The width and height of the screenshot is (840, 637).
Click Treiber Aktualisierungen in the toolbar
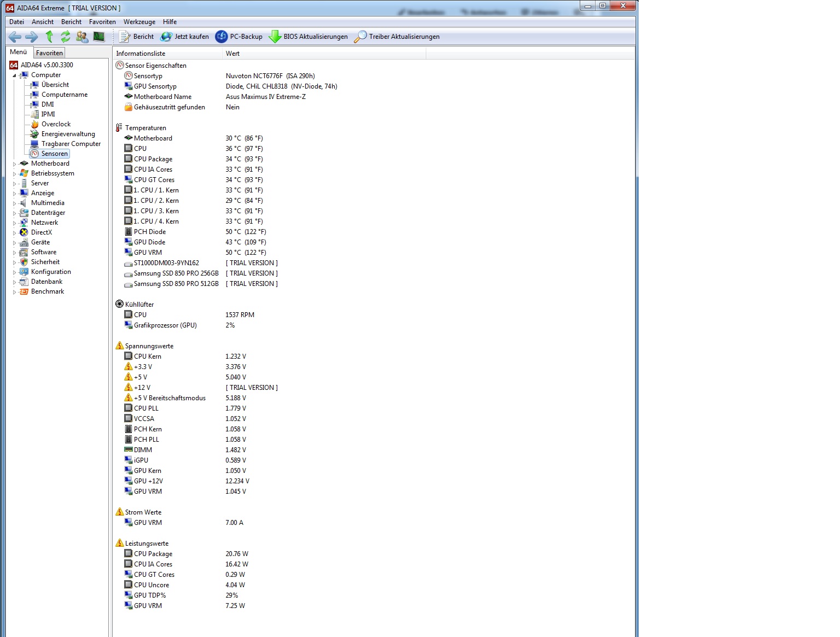coord(397,37)
